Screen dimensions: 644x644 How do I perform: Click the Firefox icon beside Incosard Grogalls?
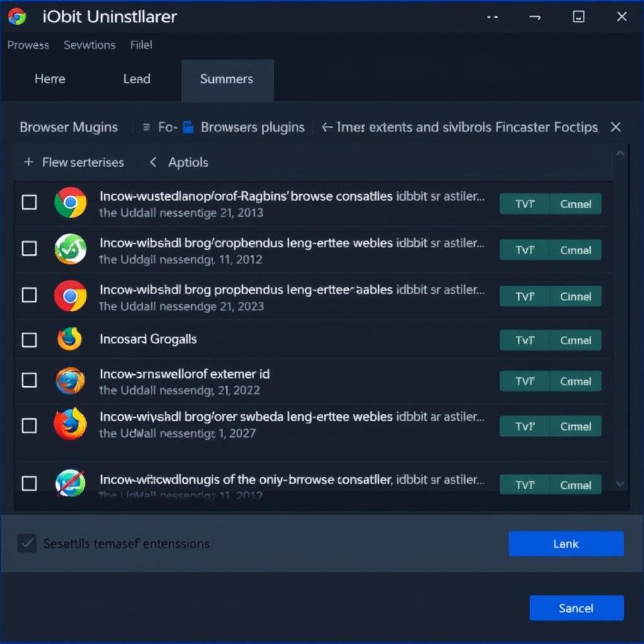point(69,339)
